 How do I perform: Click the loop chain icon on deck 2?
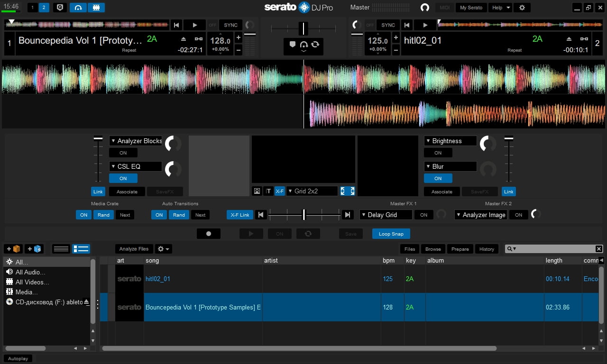[584, 39]
